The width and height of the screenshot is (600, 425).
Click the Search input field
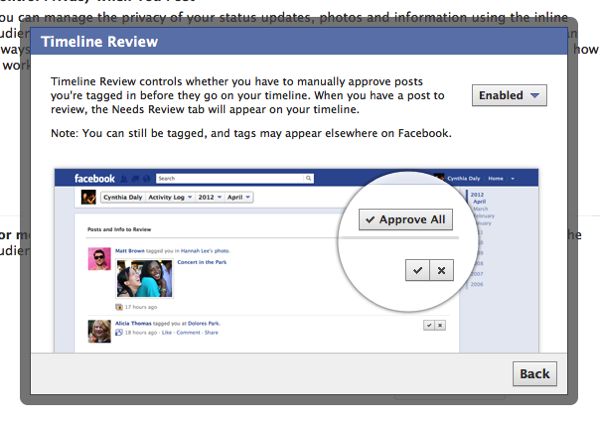click(x=230, y=178)
